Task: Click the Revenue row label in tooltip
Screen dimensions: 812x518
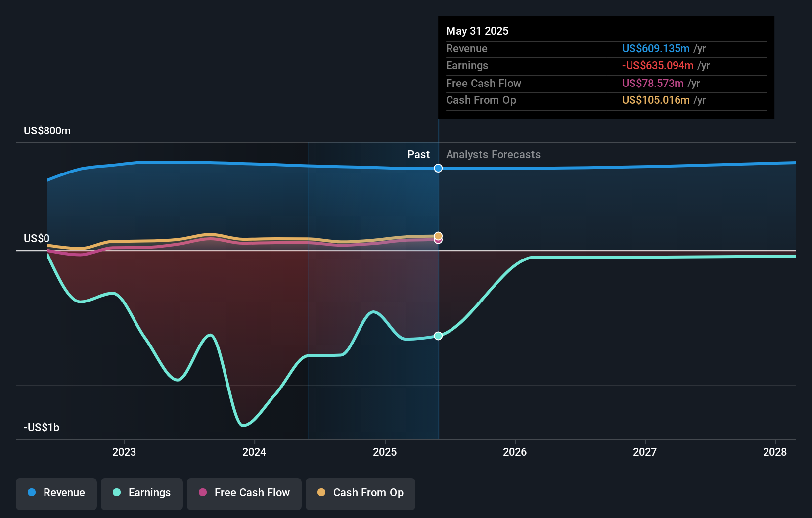Action: coord(466,49)
